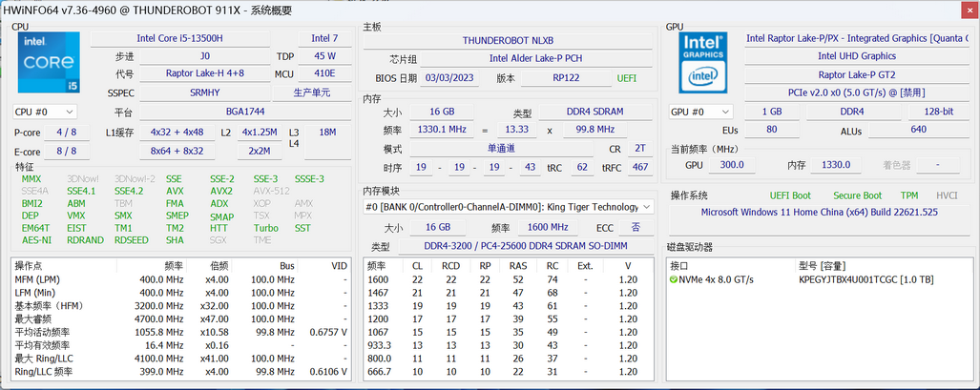Click the L1 cache 4x32 + 4x48 value
This screenshot has height=390, width=980.
(177, 133)
